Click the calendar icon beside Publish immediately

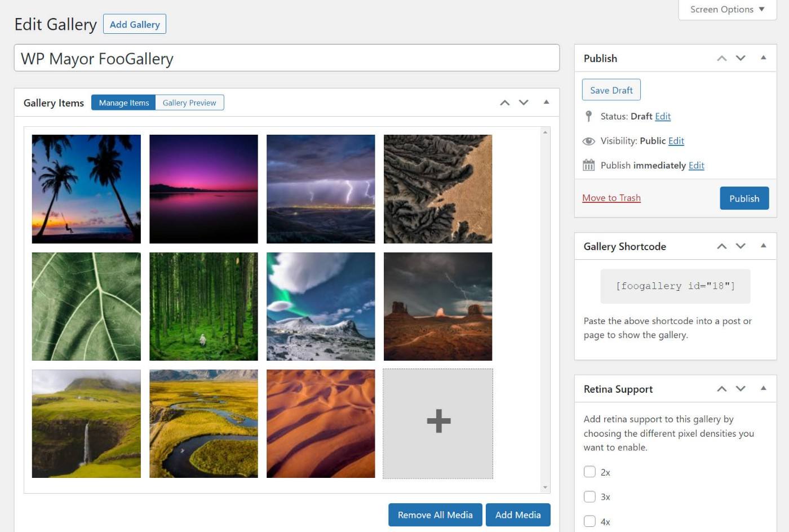pyautogui.click(x=588, y=165)
